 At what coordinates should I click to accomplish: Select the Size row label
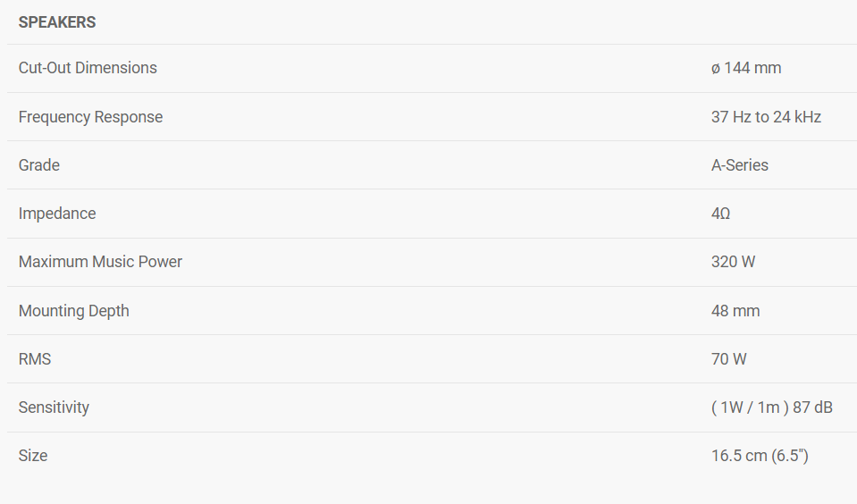33,456
